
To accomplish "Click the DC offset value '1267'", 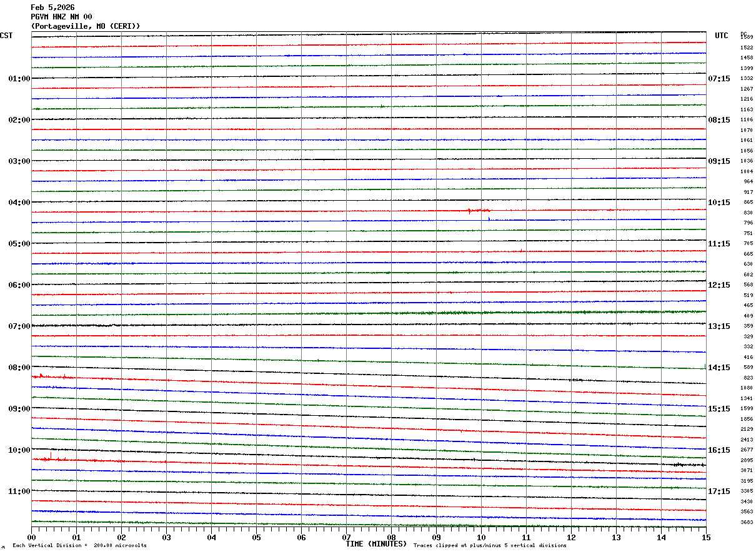I will coord(747,89).
